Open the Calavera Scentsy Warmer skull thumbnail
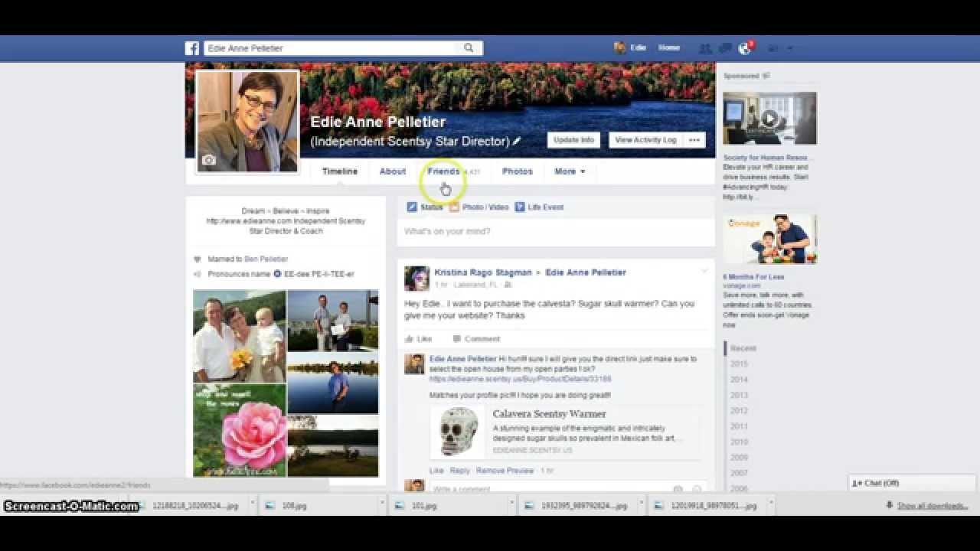The width and height of the screenshot is (980, 551). (x=459, y=432)
